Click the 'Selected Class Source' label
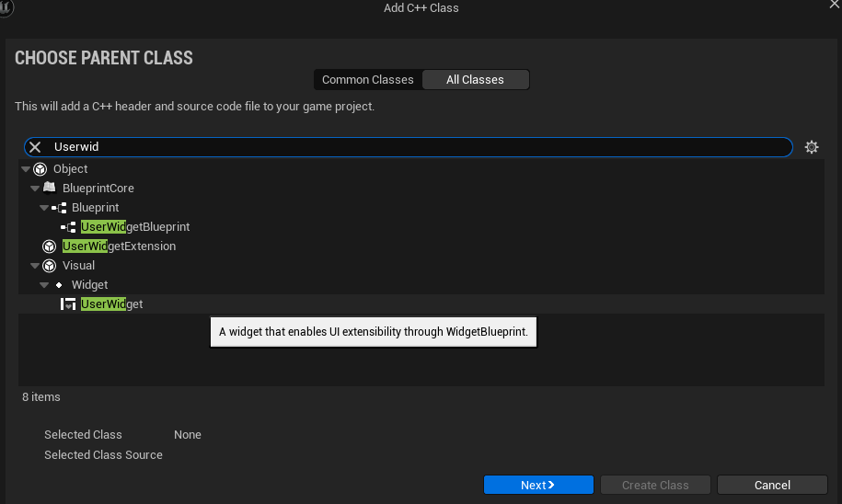 tap(103, 455)
